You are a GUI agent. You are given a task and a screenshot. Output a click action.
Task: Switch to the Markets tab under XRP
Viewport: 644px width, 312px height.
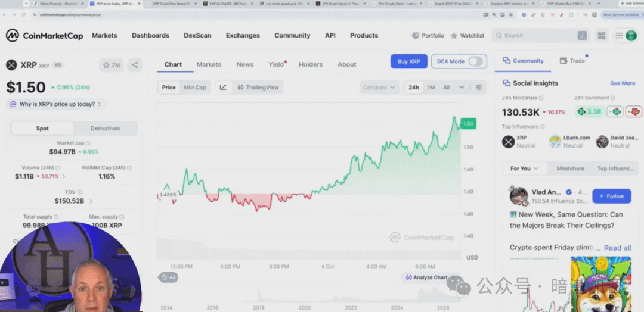tap(209, 65)
